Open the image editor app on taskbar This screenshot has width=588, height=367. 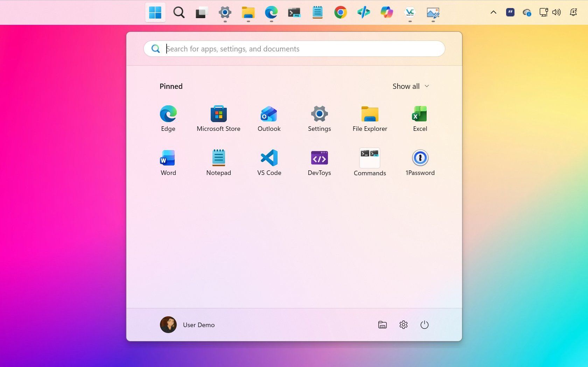coord(433,13)
